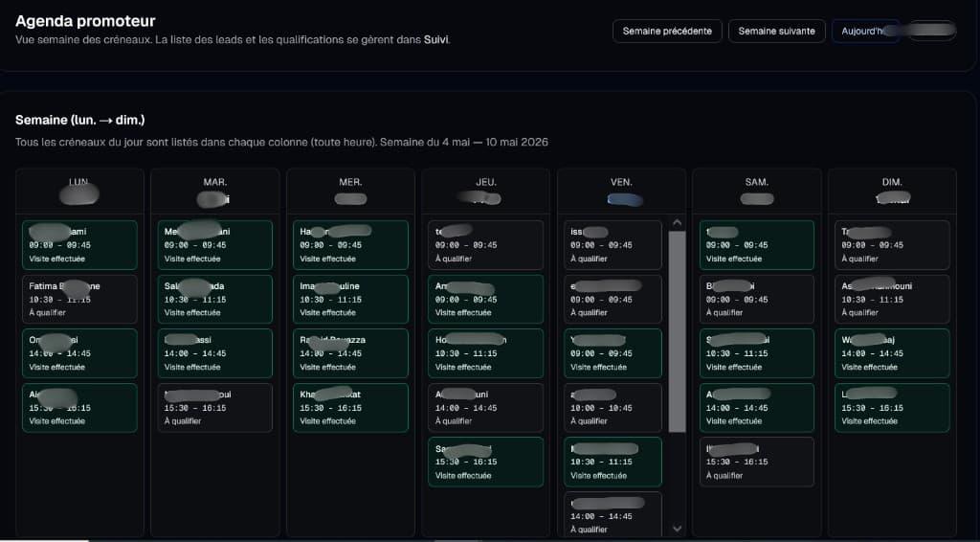Select the DIM. day column header
Viewport: 980px width, 542px height.
tap(892, 191)
